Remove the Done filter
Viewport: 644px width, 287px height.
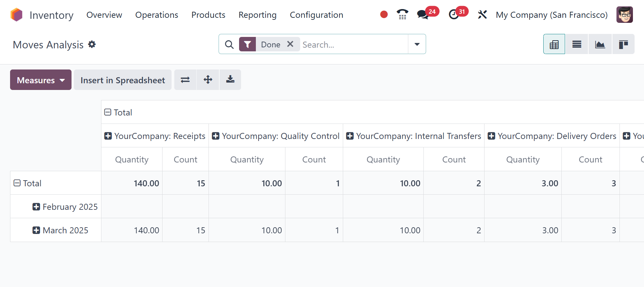pos(290,44)
